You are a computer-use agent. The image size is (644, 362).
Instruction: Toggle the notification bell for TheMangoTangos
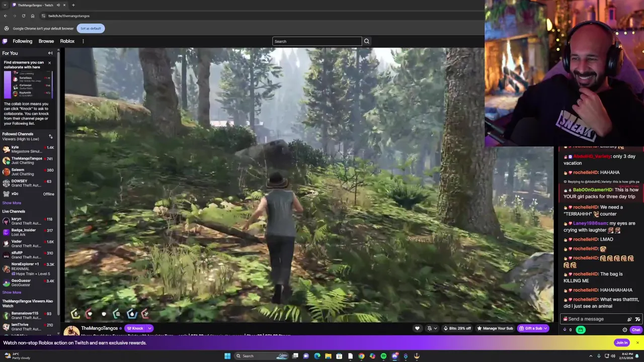429,328
